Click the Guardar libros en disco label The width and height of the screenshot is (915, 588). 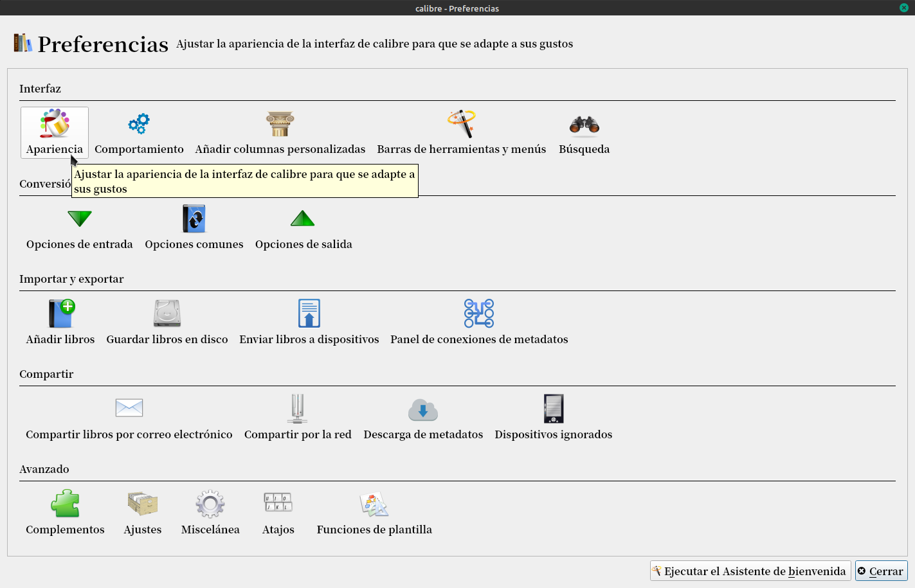coord(167,339)
